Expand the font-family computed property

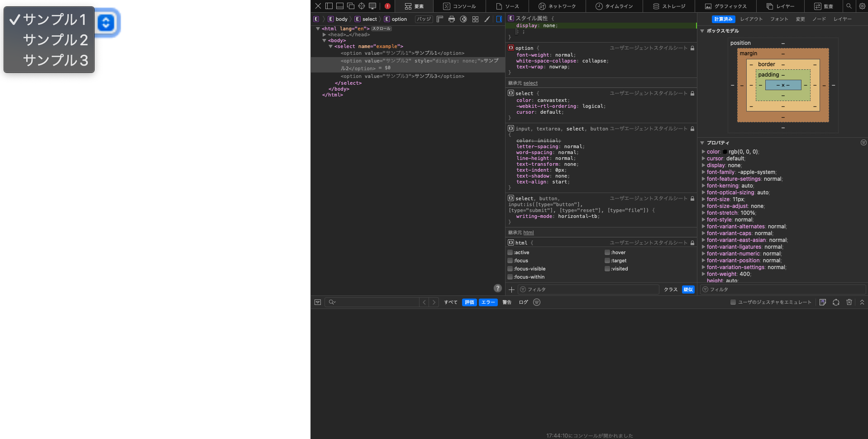703,172
